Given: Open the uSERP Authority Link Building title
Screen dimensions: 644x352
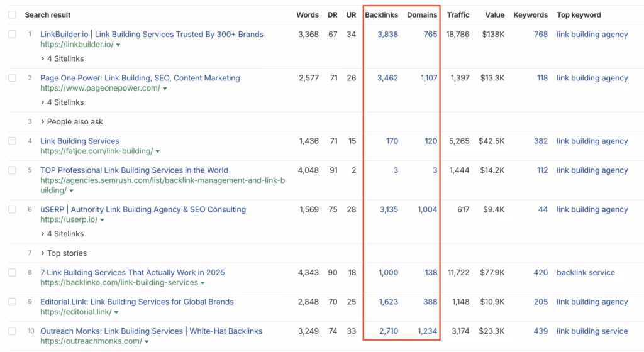Looking at the screenshot, I should (x=143, y=210).
